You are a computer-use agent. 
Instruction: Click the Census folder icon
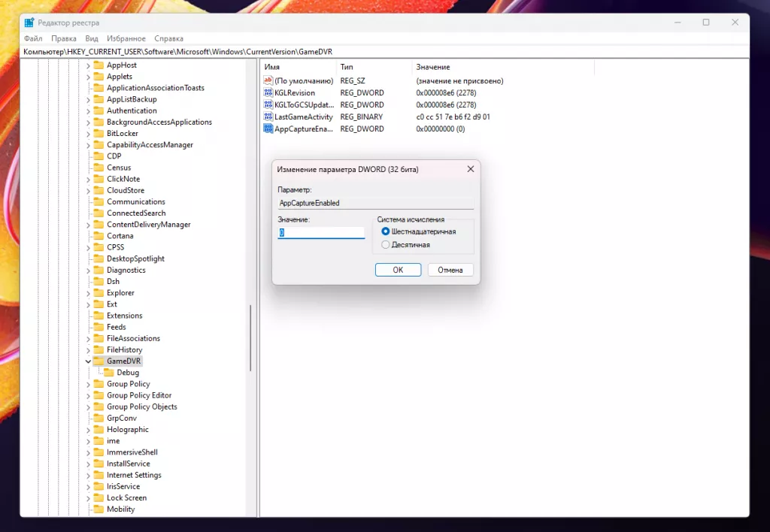tap(99, 168)
